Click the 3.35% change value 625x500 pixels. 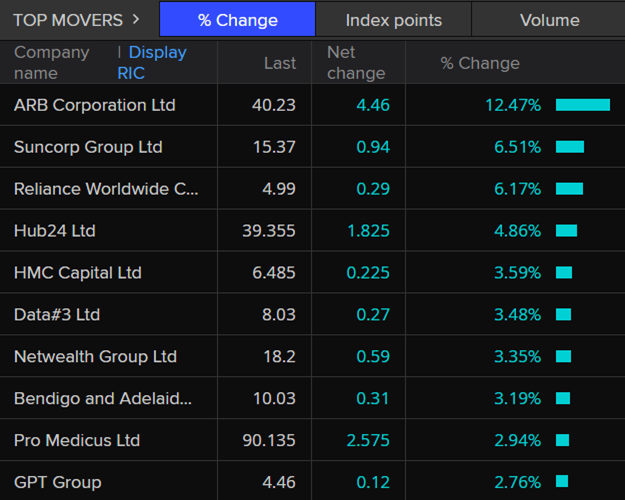tap(517, 356)
